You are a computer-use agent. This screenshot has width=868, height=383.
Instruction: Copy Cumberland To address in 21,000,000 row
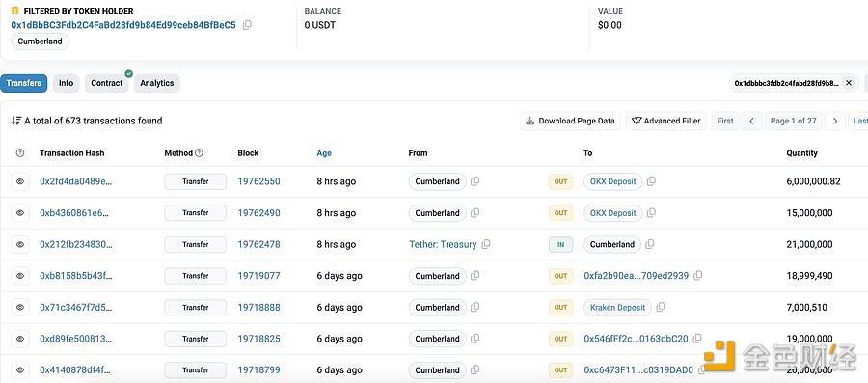[x=650, y=244]
